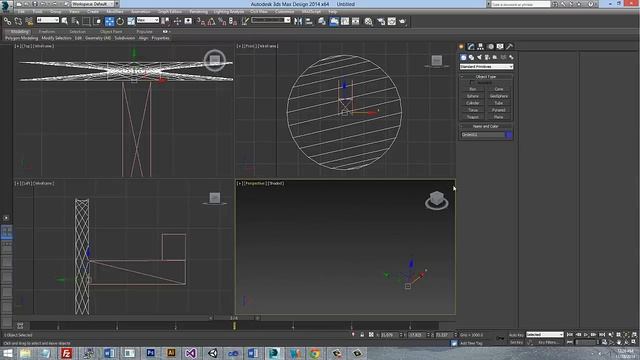
Task: Select the Systems category icon
Action: tap(511, 58)
